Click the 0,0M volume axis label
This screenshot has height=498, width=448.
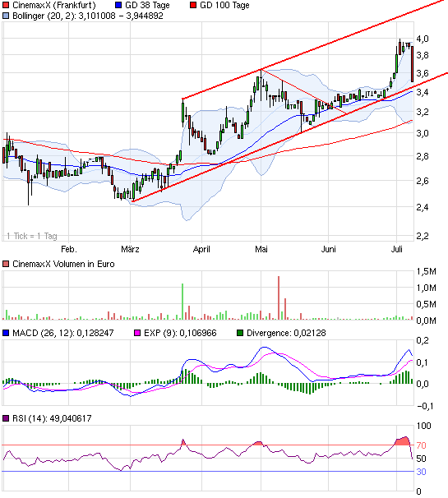click(x=427, y=320)
